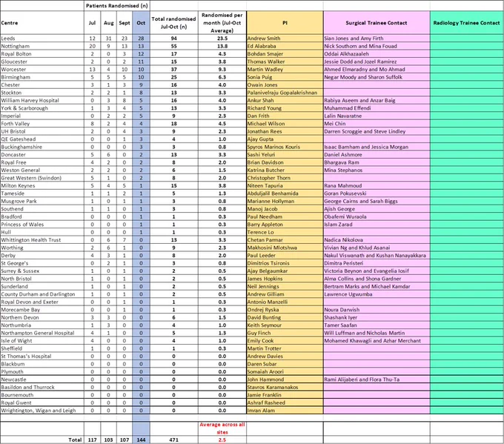Select PI cell Manoj Jacob
Image resolution: width=504 pixels, height=444 pixels.
[x=285, y=208]
